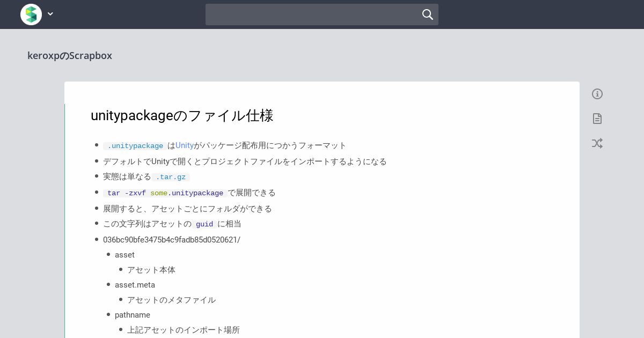Click the .unitypackage code snippet
The image size is (644, 338).
tap(135, 146)
